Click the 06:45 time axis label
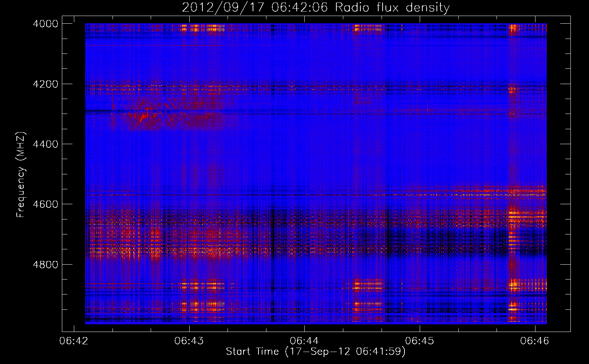Screen dimensions: 589x364 coord(420,341)
